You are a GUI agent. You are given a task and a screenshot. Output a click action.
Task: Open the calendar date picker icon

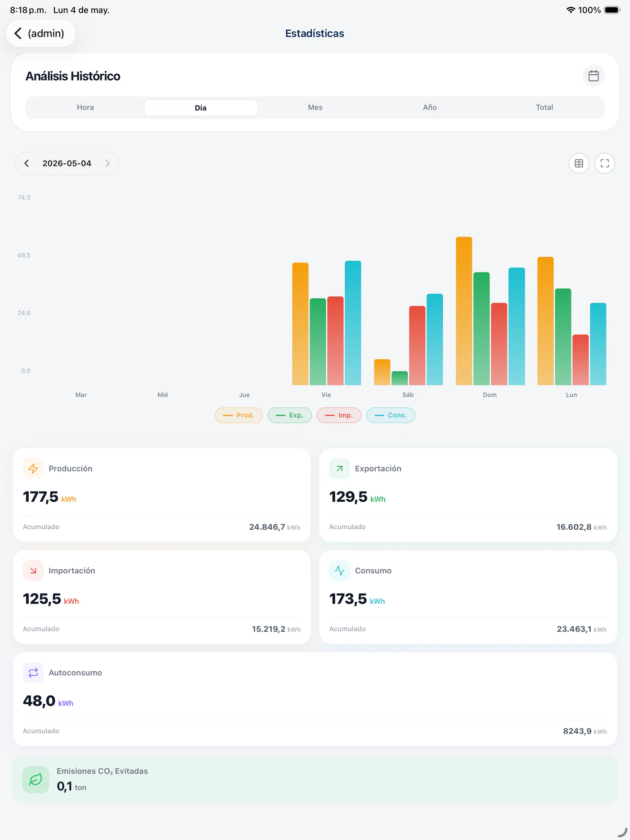point(593,76)
